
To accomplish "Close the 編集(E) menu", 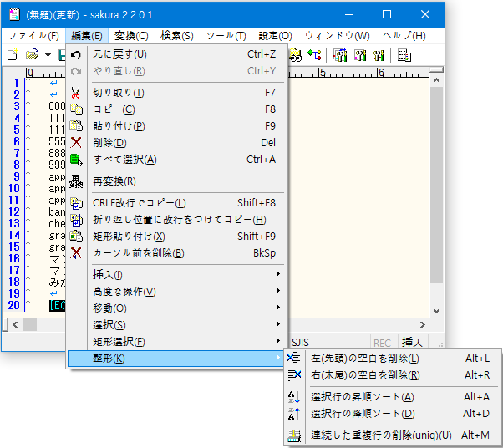I will tap(87, 36).
